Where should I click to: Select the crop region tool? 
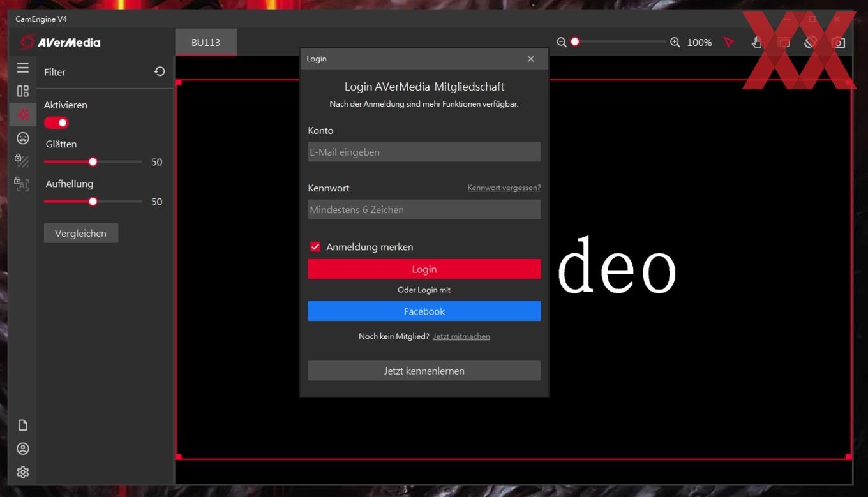[x=784, y=42]
